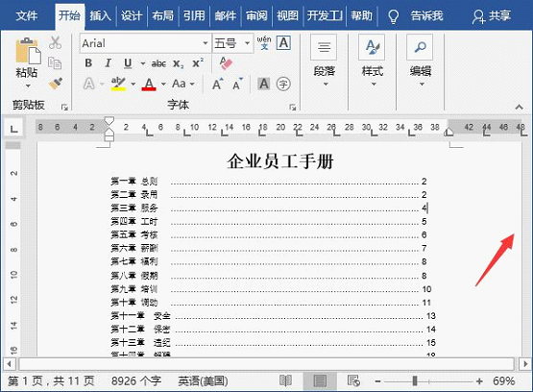Clear all formatting with the eraser icon
Image resolution: width=533 pixels, height=392 pixels.
click(226, 63)
